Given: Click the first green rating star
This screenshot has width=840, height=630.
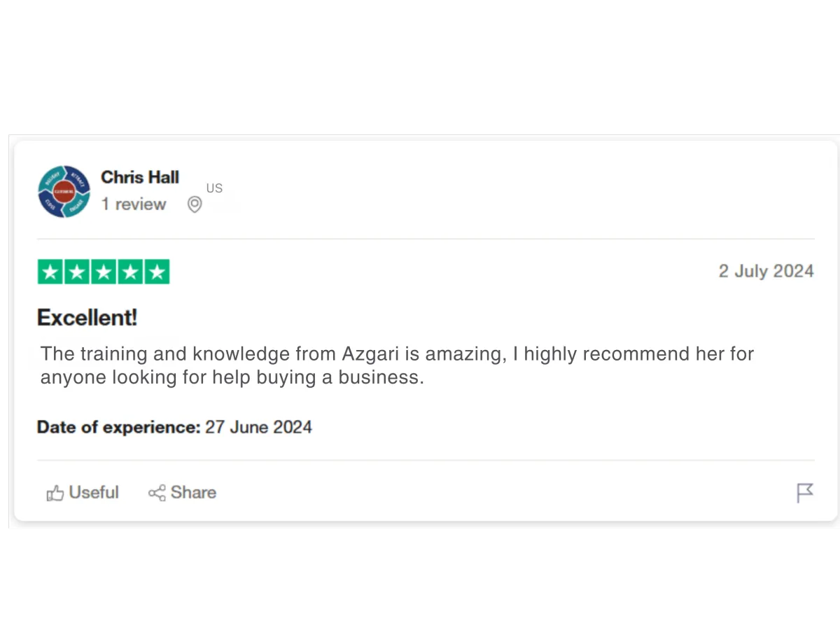Looking at the screenshot, I should [50, 272].
